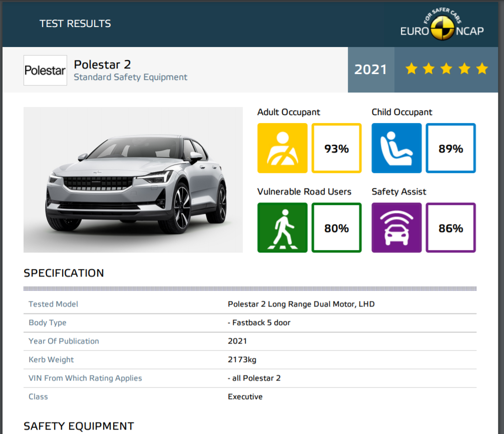This screenshot has height=434, width=504.
Task: Click the 2021 year badge
Action: tap(370, 69)
